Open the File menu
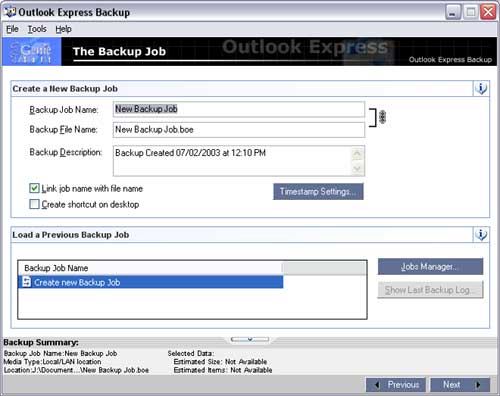Viewport: 500px width, 396px height. coord(12,29)
